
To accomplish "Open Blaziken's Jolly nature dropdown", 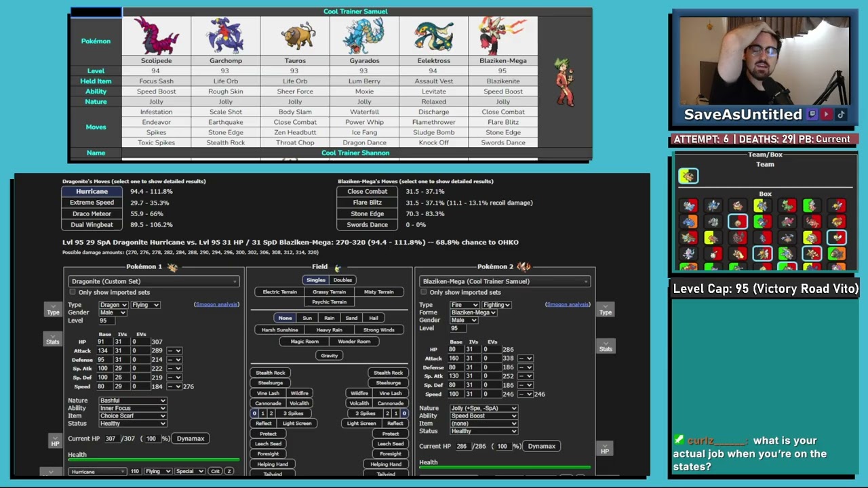I will tap(484, 408).
